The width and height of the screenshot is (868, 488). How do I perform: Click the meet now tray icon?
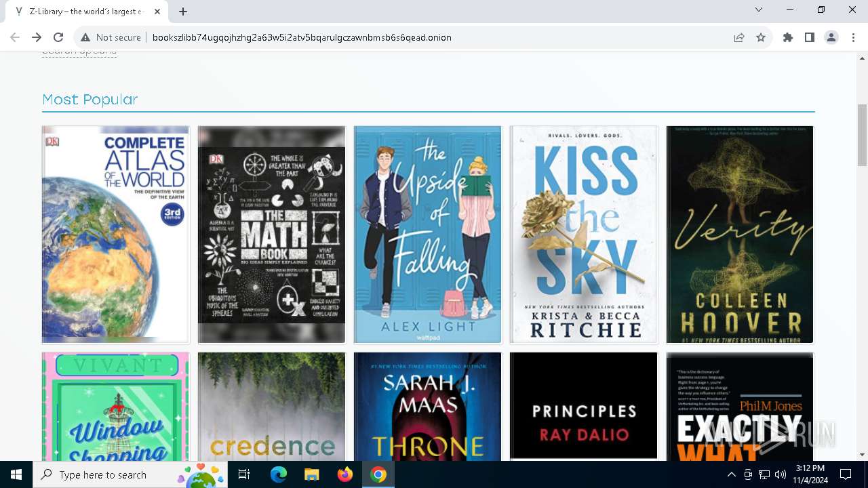(748, 474)
